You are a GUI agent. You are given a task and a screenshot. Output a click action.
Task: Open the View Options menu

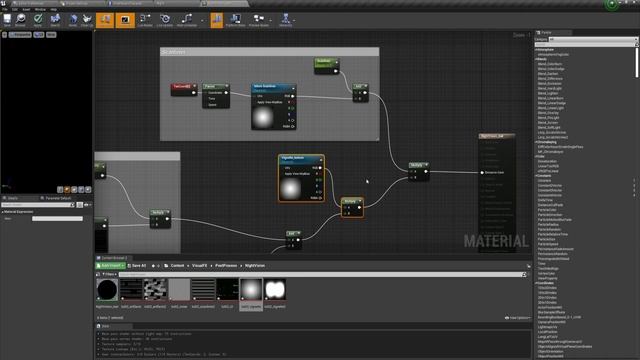click(x=518, y=318)
